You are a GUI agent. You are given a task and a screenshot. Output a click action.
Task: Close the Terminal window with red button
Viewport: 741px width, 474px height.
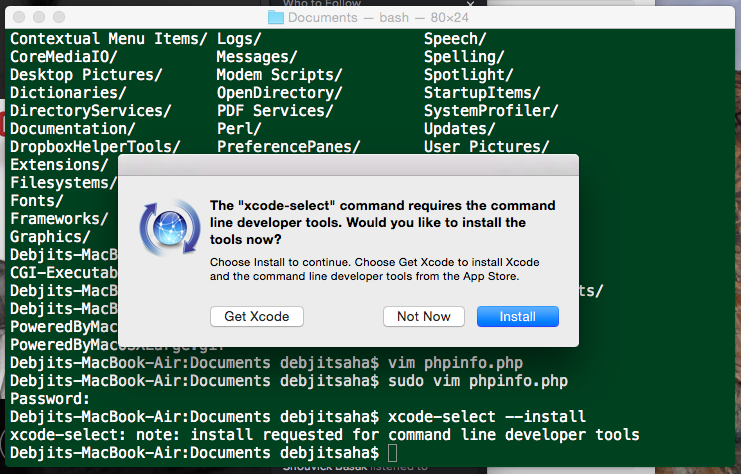coord(20,17)
